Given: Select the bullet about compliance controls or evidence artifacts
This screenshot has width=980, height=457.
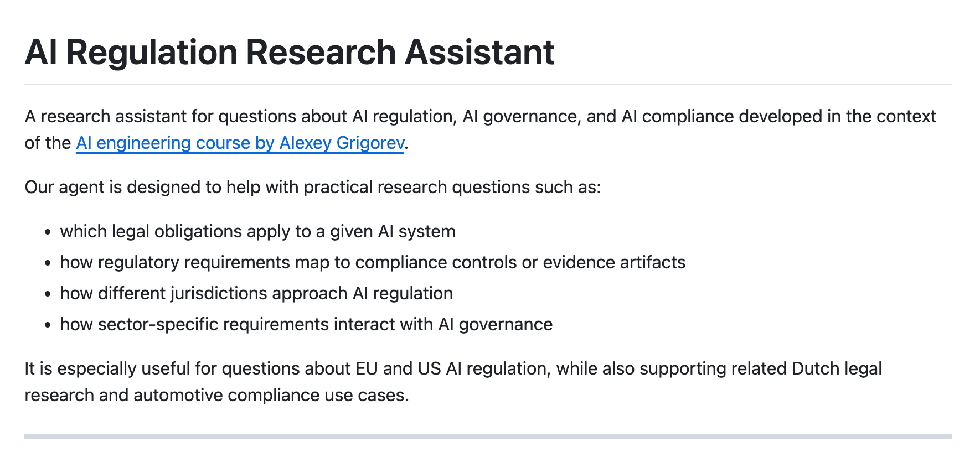Looking at the screenshot, I should pos(373,262).
